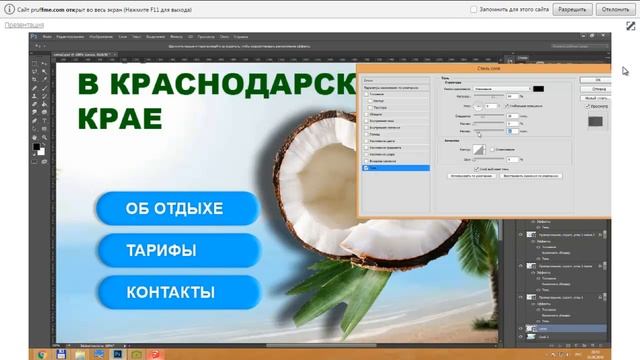Open Photoshop from the Windows taskbar
Viewport: 640px width, 360px height.
tap(118, 354)
